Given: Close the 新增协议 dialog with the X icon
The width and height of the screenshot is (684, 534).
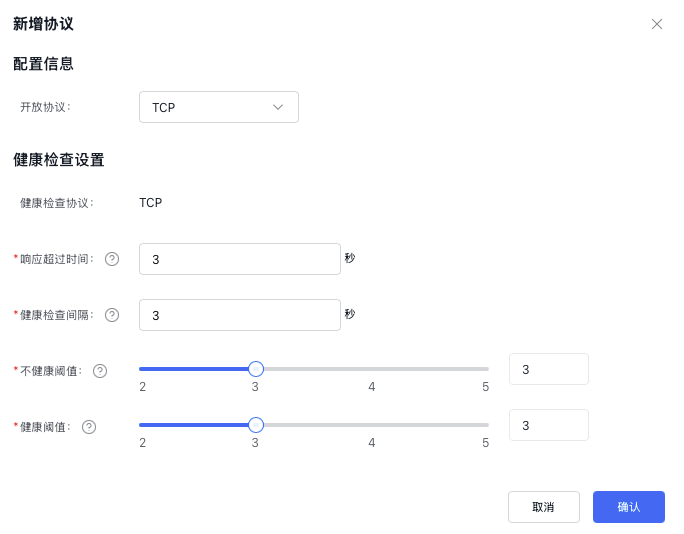Looking at the screenshot, I should tap(657, 24).
